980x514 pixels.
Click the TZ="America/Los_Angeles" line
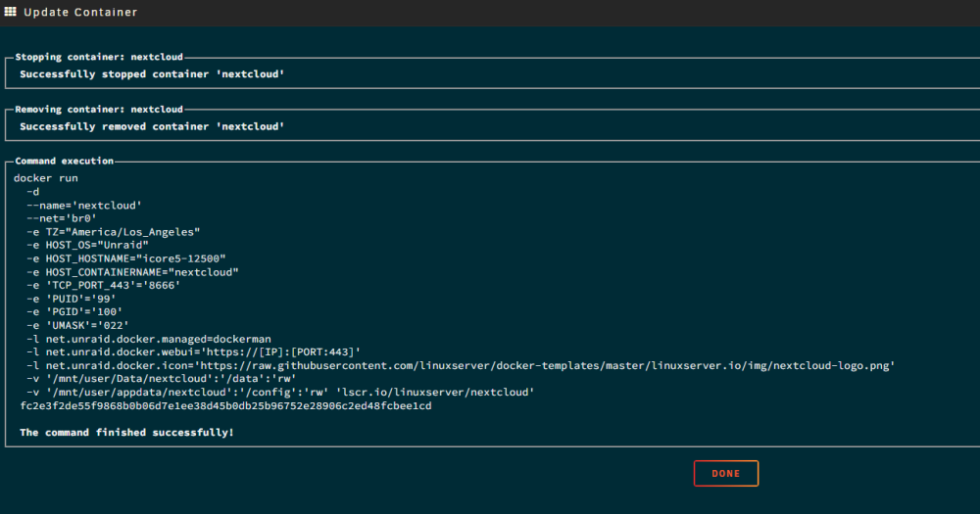pos(113,232)
